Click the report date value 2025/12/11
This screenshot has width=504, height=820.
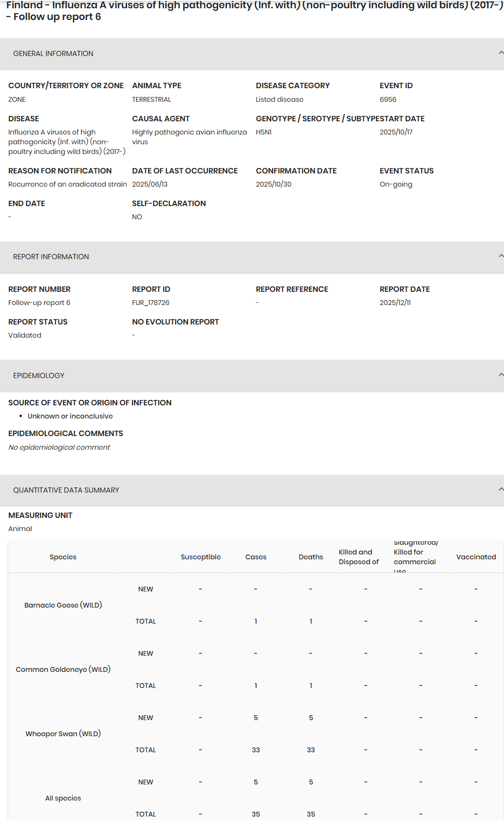coord(395,303)
